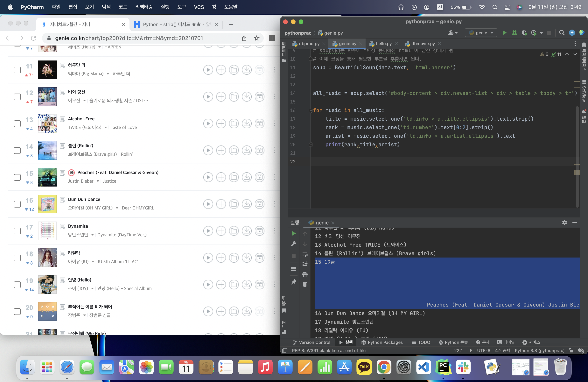The height and width of the screenshot is (382, 588).
Task: Open PyCharm Search Everywhere magnifier
Action: coord(562,33)
